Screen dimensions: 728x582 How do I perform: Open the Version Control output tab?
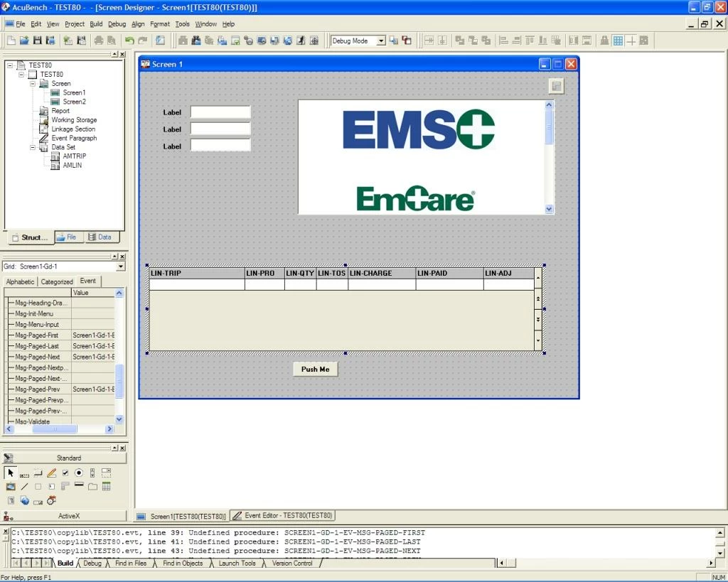292,563
